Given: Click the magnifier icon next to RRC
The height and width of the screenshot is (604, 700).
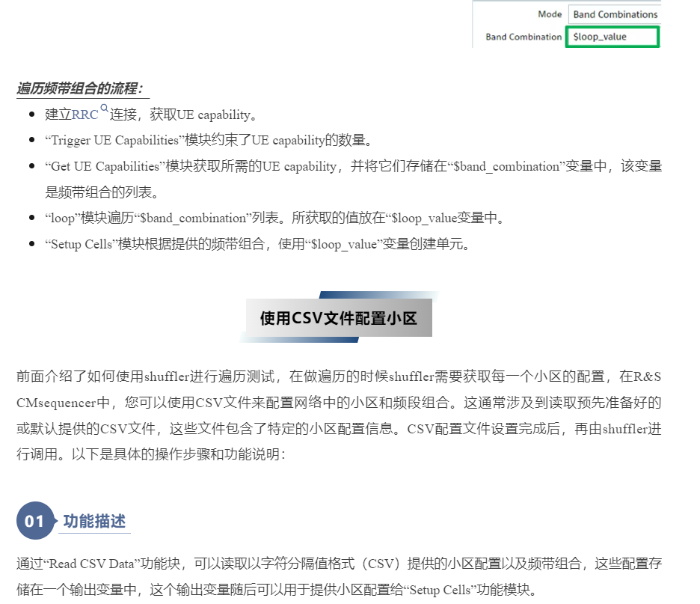Looking at the screenshot, I should point(105,109).
